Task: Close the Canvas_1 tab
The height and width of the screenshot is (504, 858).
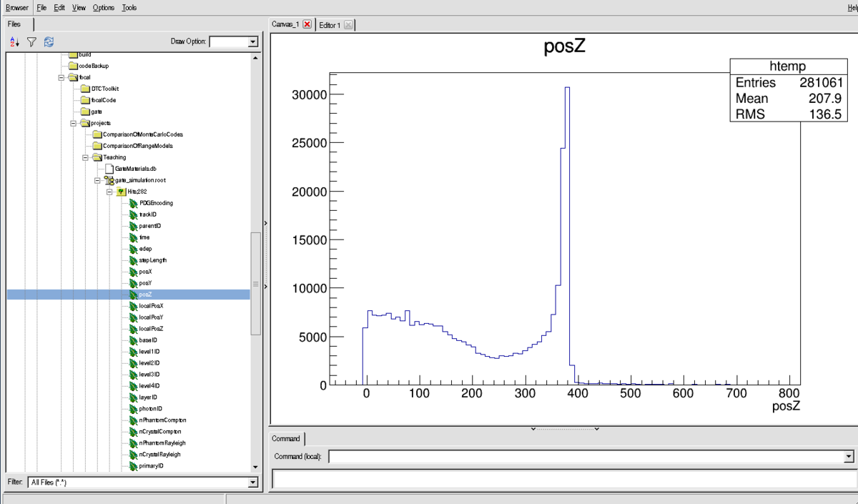Action: [x=307, y=24]
